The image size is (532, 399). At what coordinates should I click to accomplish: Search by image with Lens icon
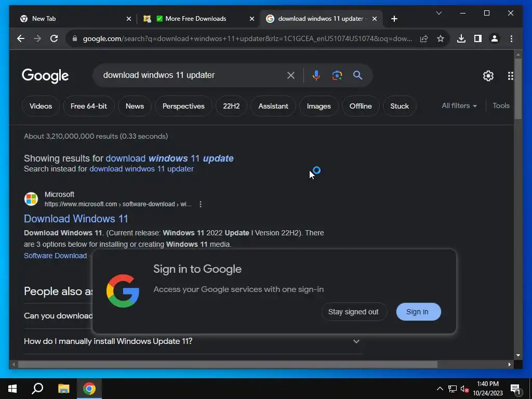337,75
